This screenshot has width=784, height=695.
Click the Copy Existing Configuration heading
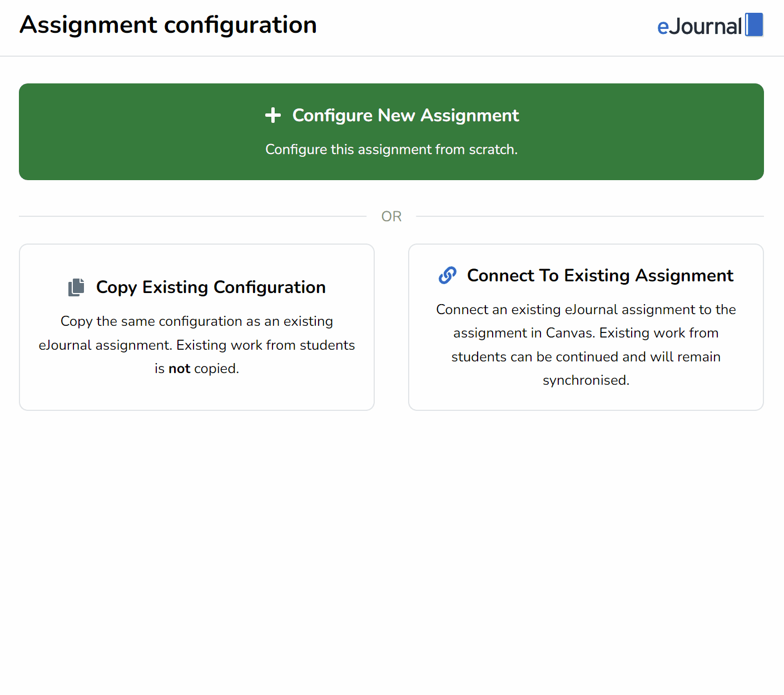click(x=211, y=287)
